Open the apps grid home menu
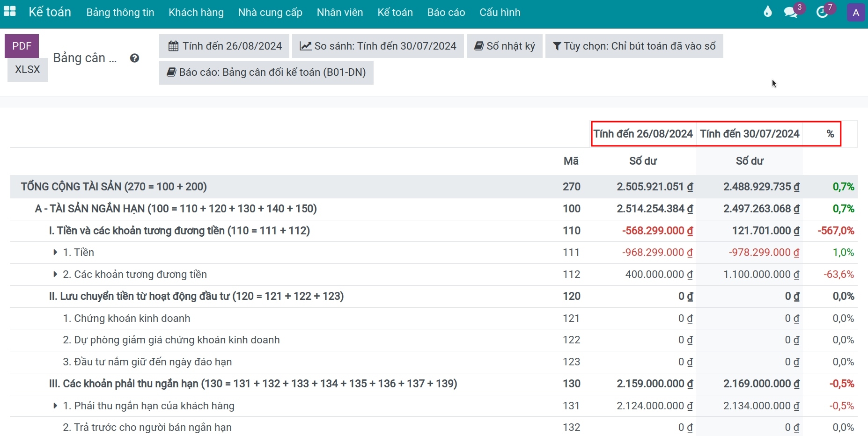868x436 pixels. [10, 12]
